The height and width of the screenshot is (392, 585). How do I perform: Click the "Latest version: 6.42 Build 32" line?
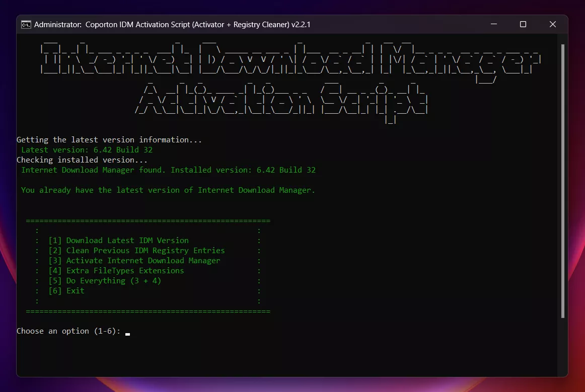click(x=87, y=150)
